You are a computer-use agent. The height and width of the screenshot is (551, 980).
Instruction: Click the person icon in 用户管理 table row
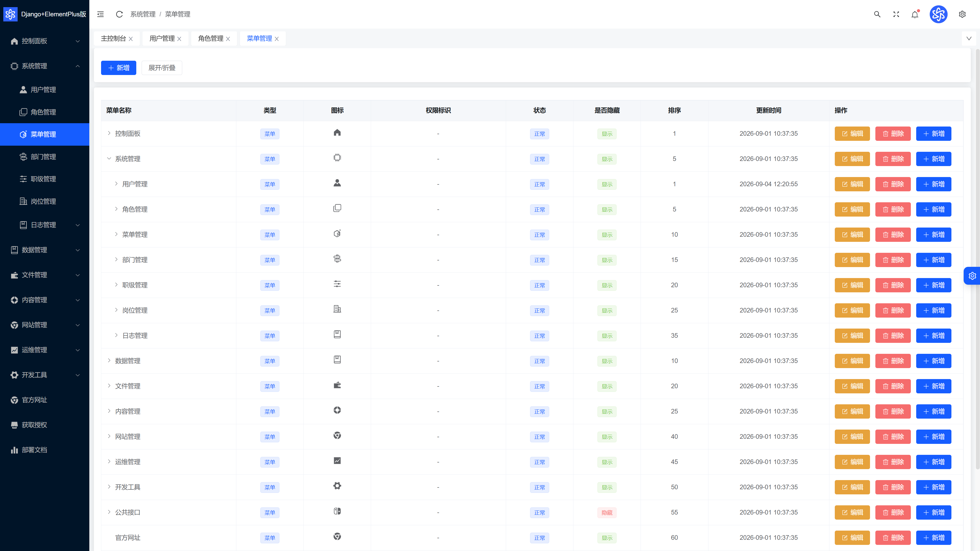337,183
